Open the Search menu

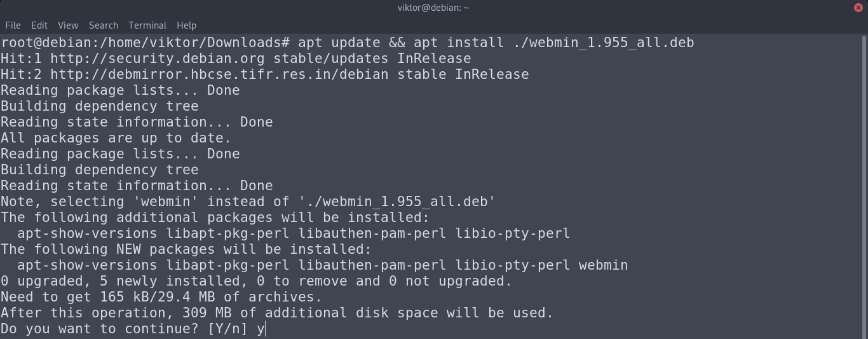(x=104, y=25)
